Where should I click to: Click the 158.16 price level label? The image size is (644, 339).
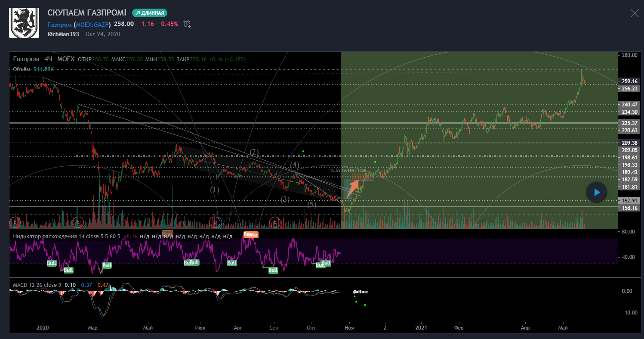point(629,208)
